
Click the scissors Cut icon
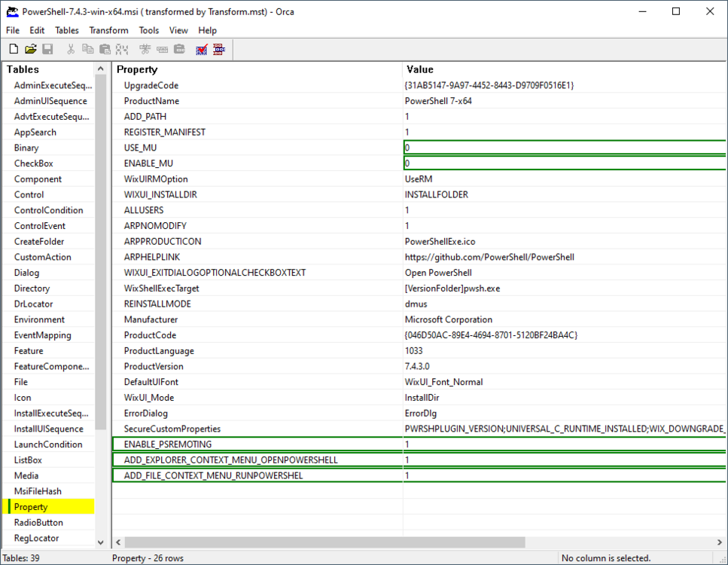click(71, 50)
